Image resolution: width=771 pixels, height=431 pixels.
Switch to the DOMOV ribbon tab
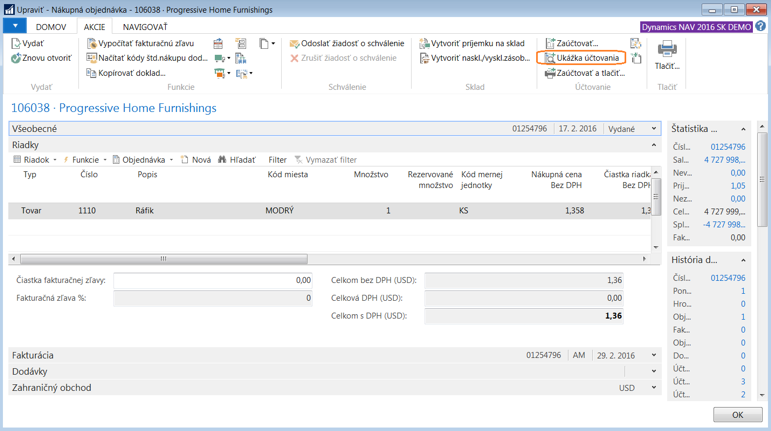[x=51, y=27]
